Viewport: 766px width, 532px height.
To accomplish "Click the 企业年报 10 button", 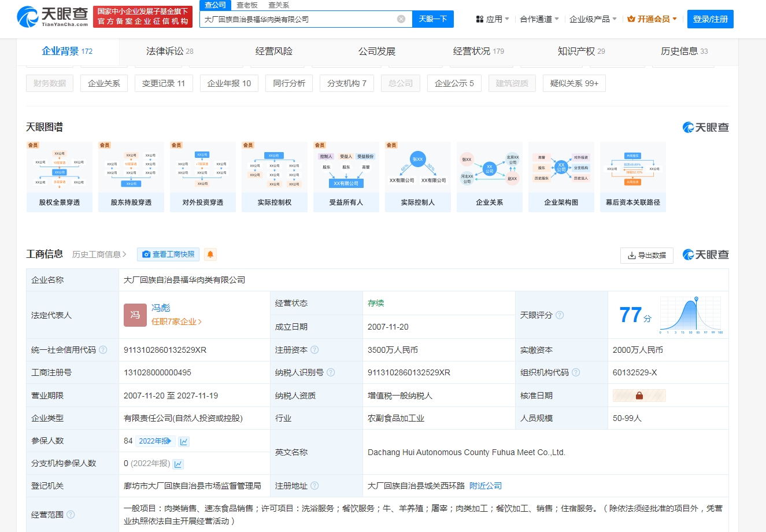I will point(230,83).
